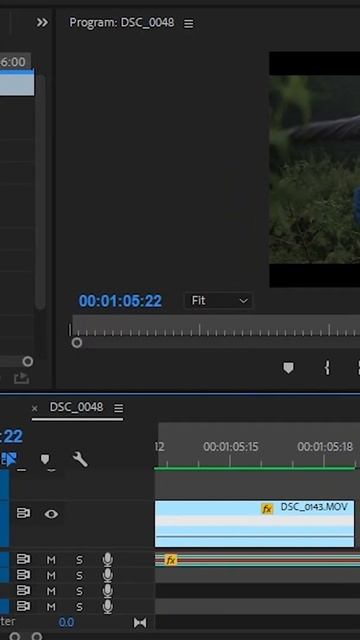This screenshot has width=360, height=640.
Task: Enable voice-over record on second audio track
Action: tap(108, 576)
